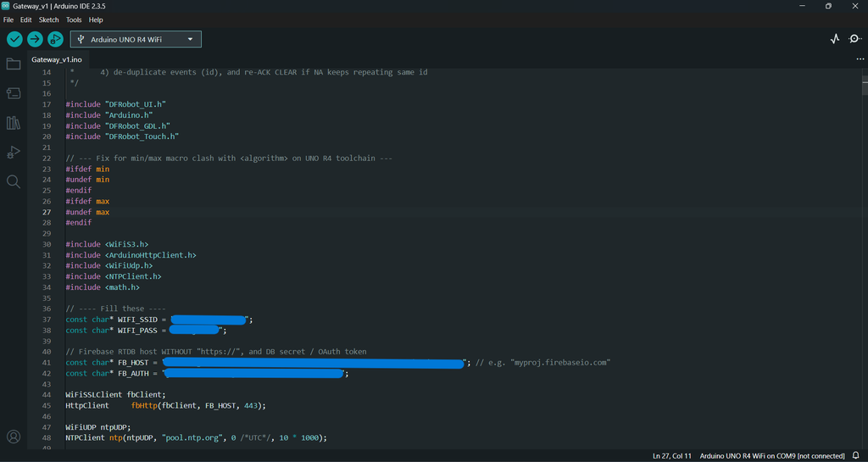
Task: Open the Sketchbook folder panel
Action: 14,64
